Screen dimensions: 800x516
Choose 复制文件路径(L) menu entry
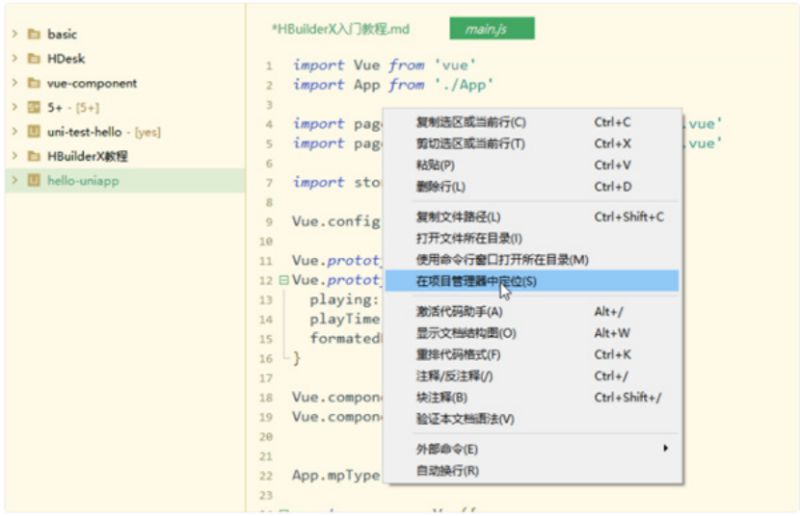coord(458,217)
